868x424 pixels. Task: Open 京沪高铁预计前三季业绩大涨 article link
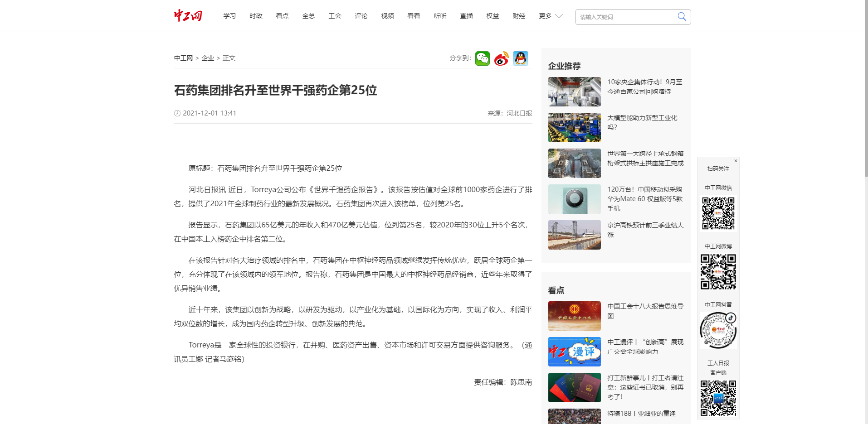point(645,230)
